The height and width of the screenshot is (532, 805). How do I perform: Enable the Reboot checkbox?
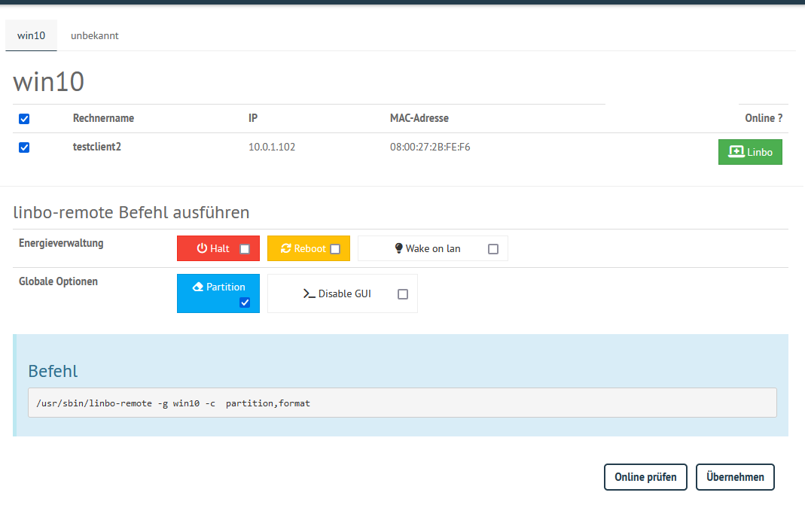335,249
